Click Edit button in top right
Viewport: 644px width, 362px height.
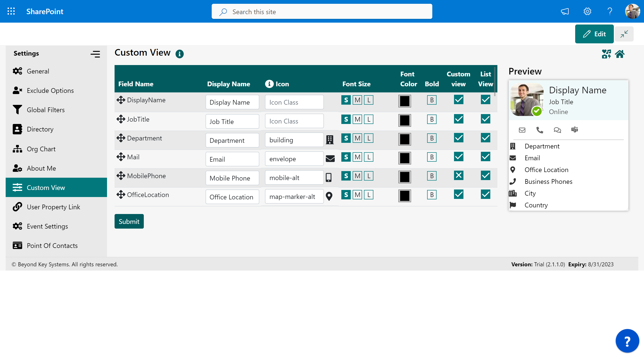pyautogui.click(x=594, y=34)
